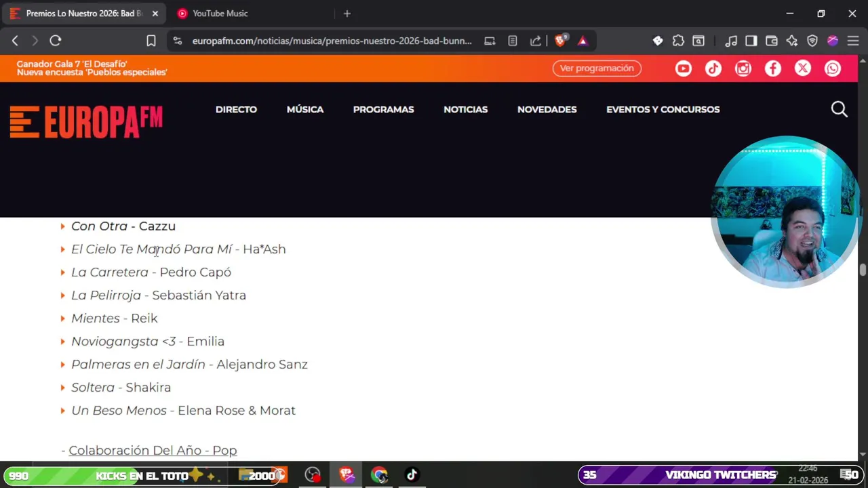Go back to the previous page
This screenshot has width=868, height=488.
click(x=15, y=41)
